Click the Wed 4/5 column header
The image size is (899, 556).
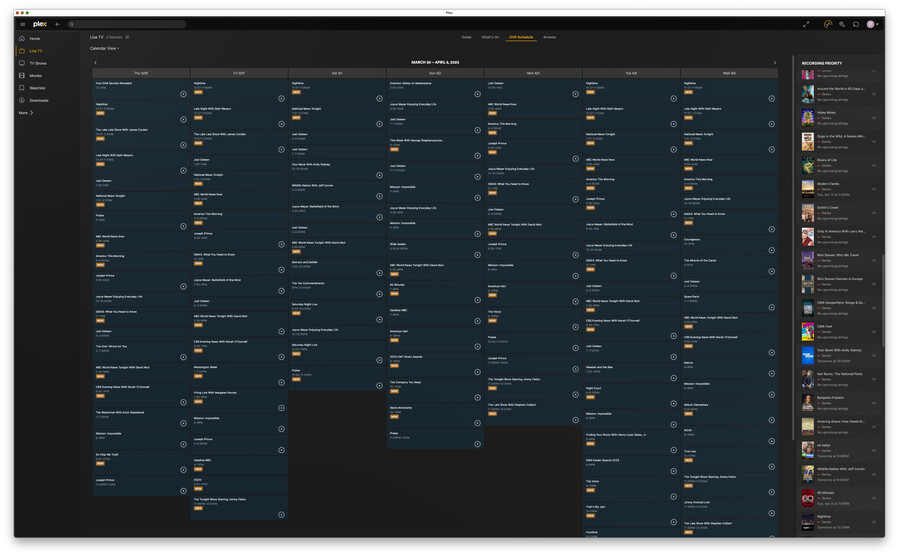click(x=729, y=73)
